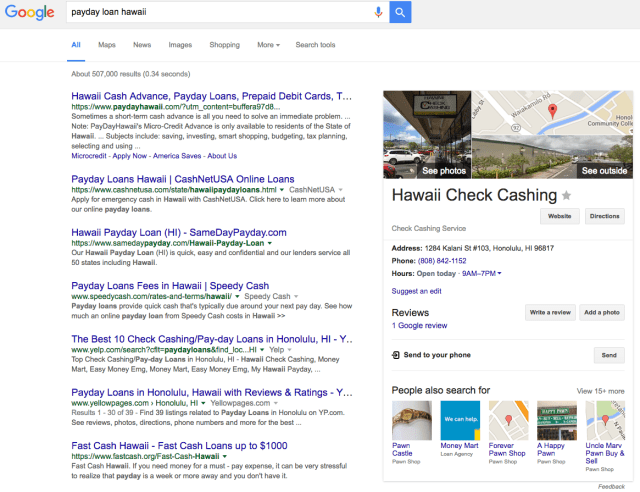Click Suggest an edit
The width and height of the screenshot is (640, 492).
416,291
